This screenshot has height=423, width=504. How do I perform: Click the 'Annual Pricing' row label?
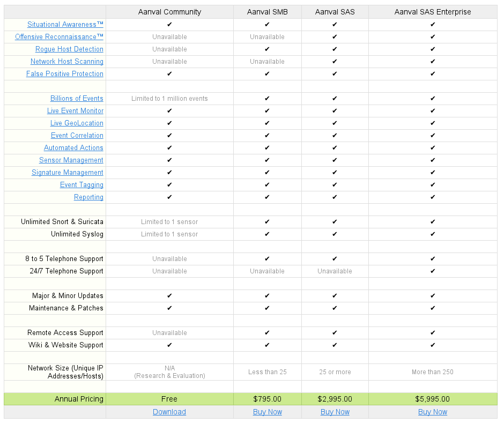[x=79, y=399]
